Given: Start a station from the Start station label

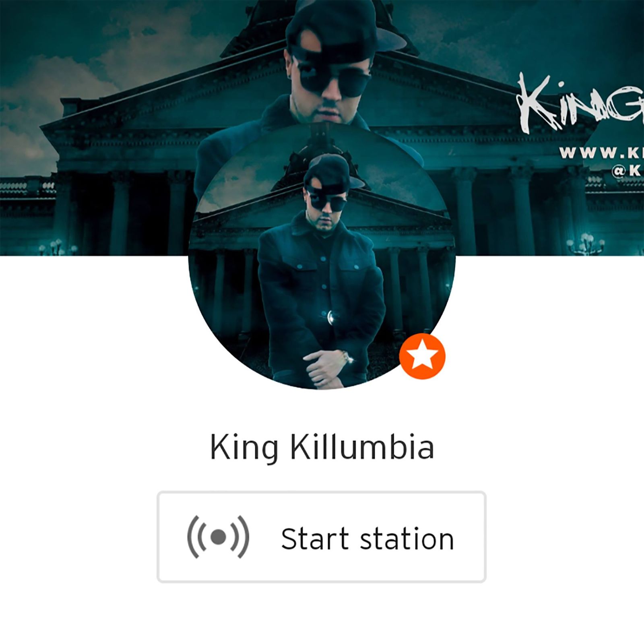Looking at the screenshot, I should point(367,539).
